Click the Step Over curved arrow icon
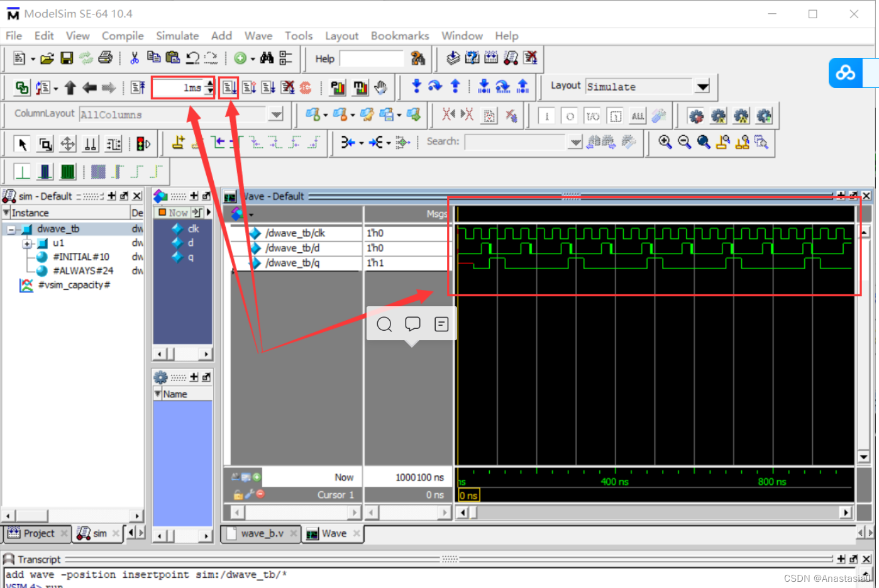Viewport: 879px width, 588px height. point(435,87)
